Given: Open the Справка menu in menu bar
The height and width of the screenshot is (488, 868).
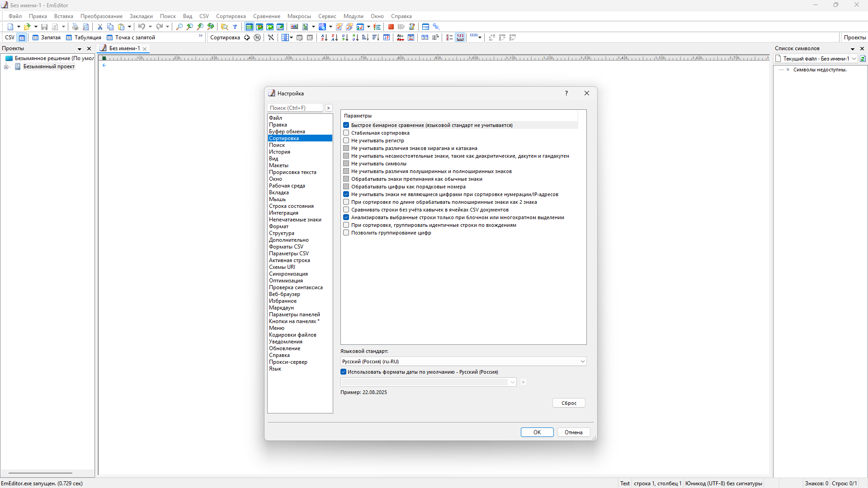Looking at the screenshot, I should click(x=401, y=16).
